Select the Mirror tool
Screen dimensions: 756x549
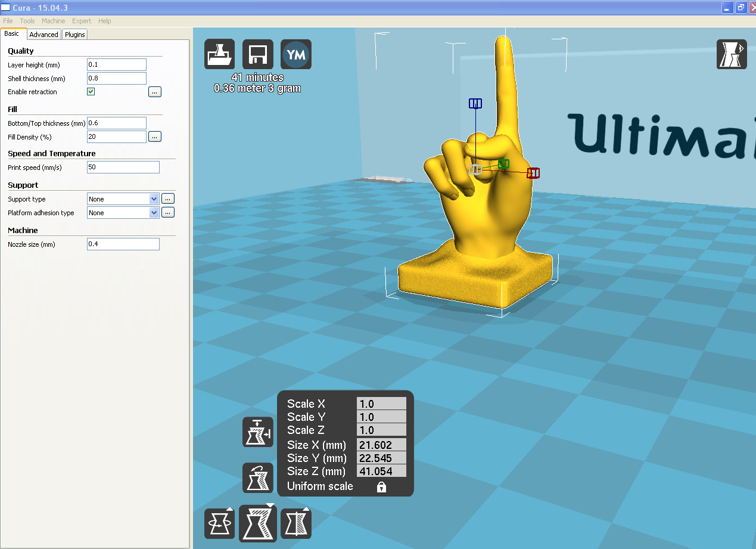(x=295, y=523)
